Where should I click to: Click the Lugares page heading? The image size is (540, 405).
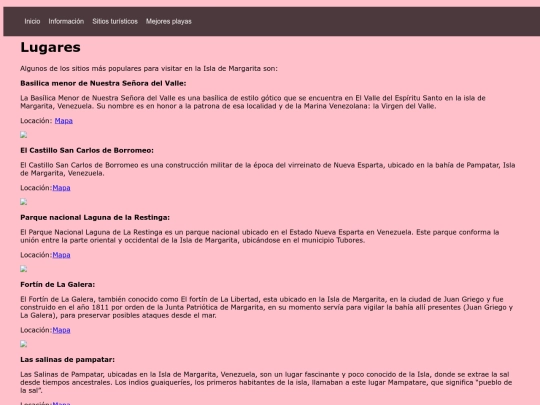(50, 48)
